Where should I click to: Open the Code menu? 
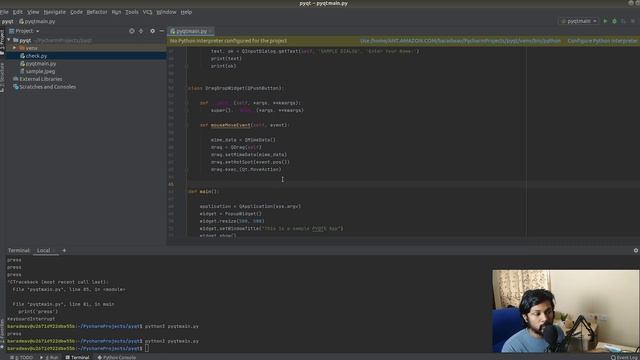click(x=76, y=12)
